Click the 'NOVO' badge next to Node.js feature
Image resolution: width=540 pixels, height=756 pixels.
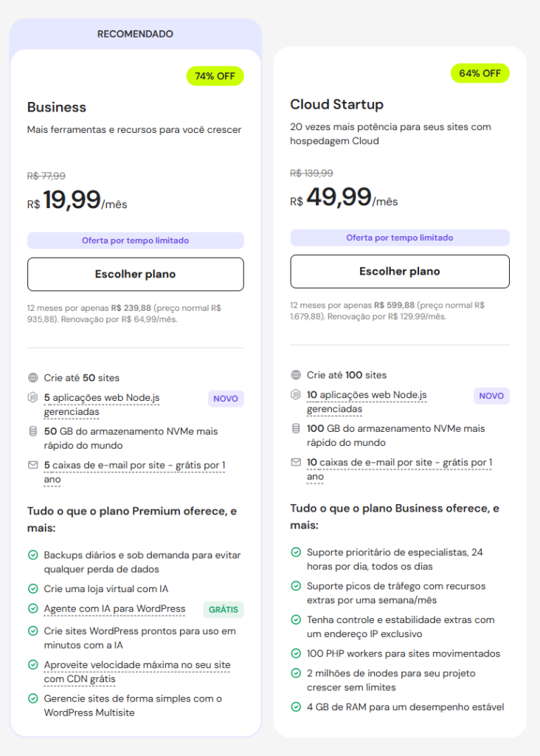[226, 398]
